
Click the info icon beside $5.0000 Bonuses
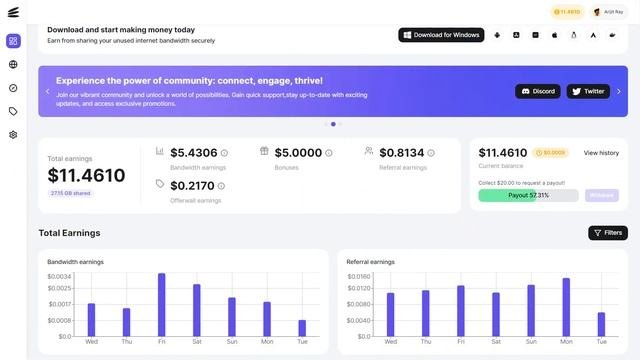tap(329, 153)
